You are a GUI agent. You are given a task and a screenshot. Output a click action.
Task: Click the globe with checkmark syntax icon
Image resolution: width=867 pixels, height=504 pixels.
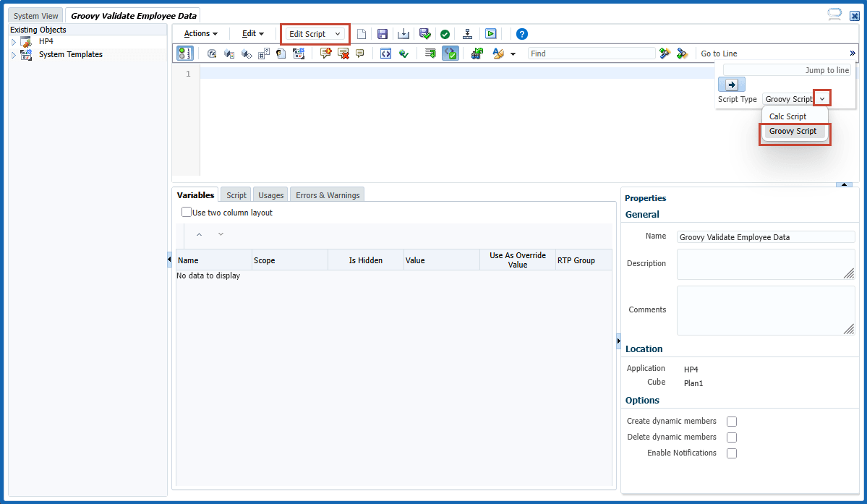[x=403, y=54]
